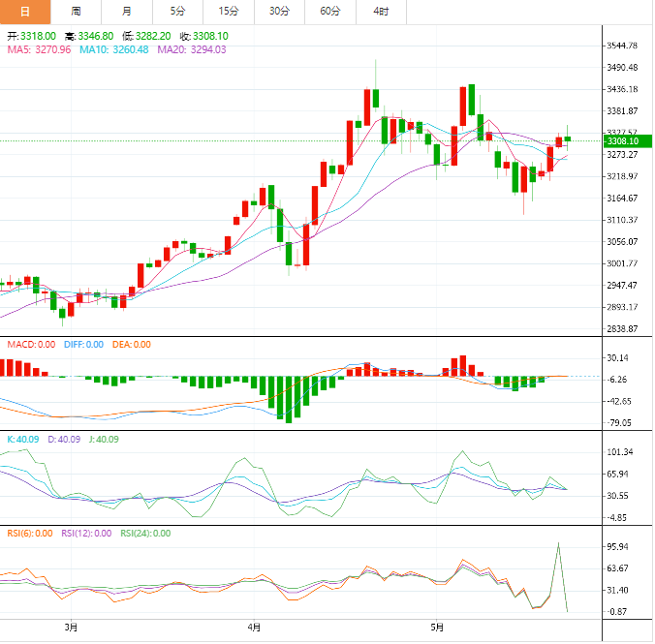Select the DIFF value label
655x644 pixels.
pos(82,345)
